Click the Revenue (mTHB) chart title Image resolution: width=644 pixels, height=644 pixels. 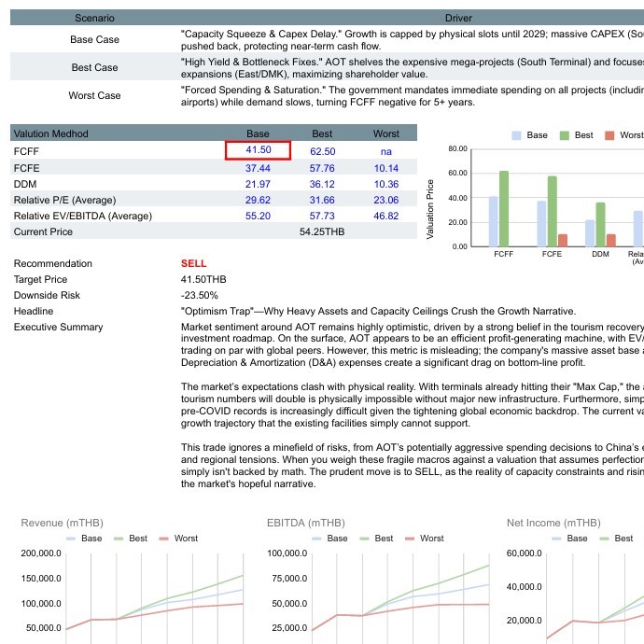(x=62, y=523)
